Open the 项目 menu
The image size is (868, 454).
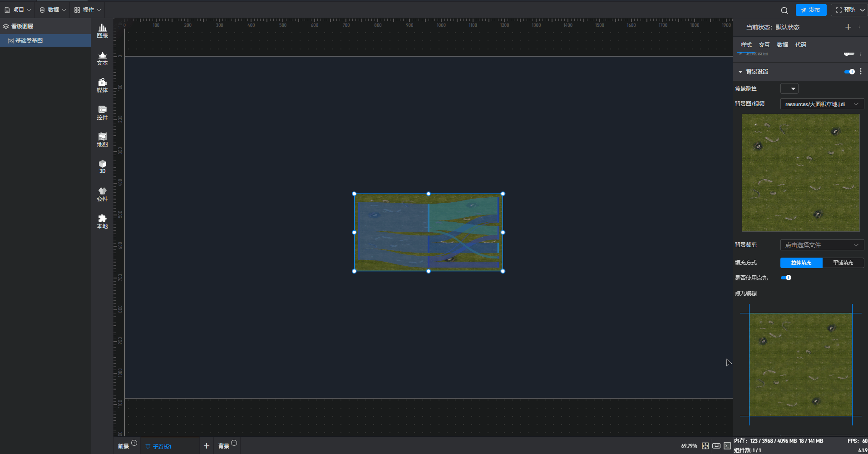click(18, 10)
